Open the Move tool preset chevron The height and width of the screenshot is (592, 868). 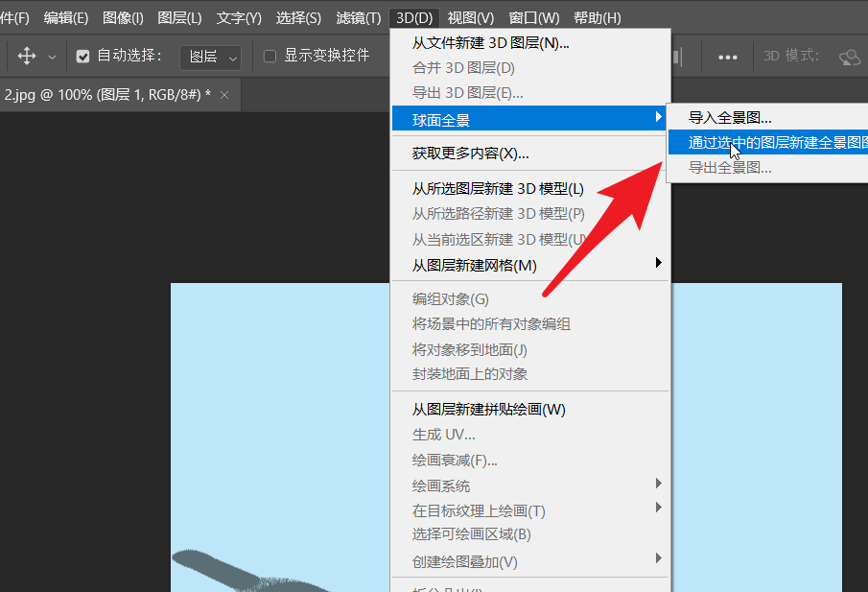[52, 57]
